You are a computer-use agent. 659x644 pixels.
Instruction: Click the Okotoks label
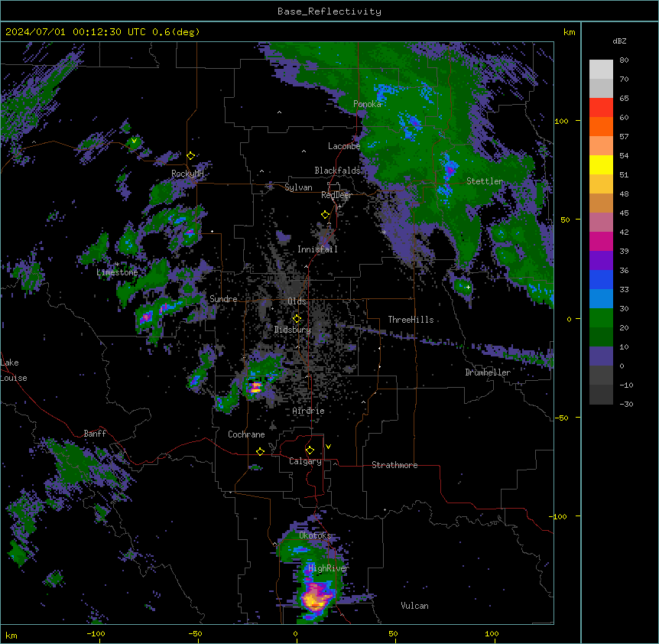315,535
